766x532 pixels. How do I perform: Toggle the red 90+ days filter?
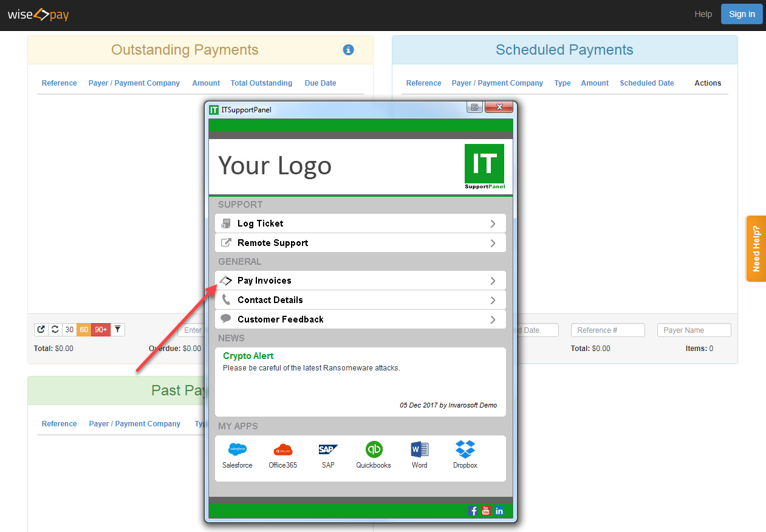(x=101, y=330)
